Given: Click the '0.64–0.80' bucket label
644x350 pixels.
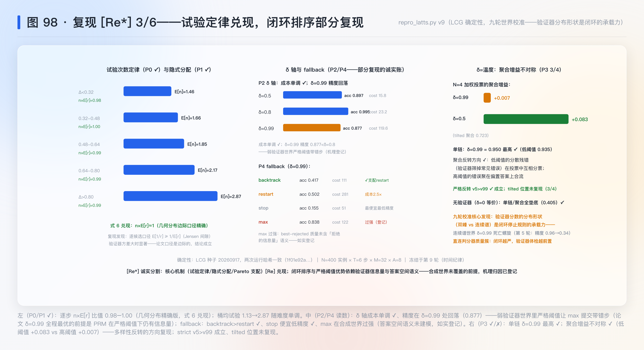Looking at the screenshot, I should [89, 171].
